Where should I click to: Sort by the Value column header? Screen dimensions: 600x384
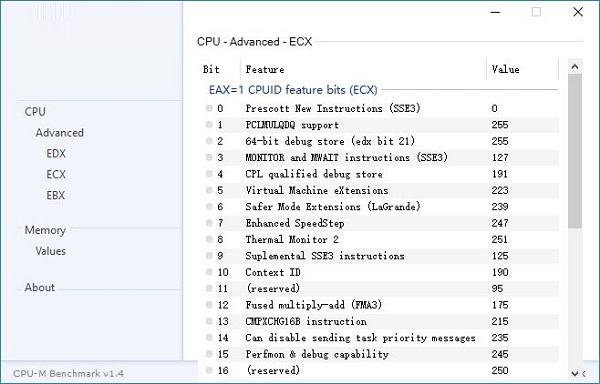point(523,69)
